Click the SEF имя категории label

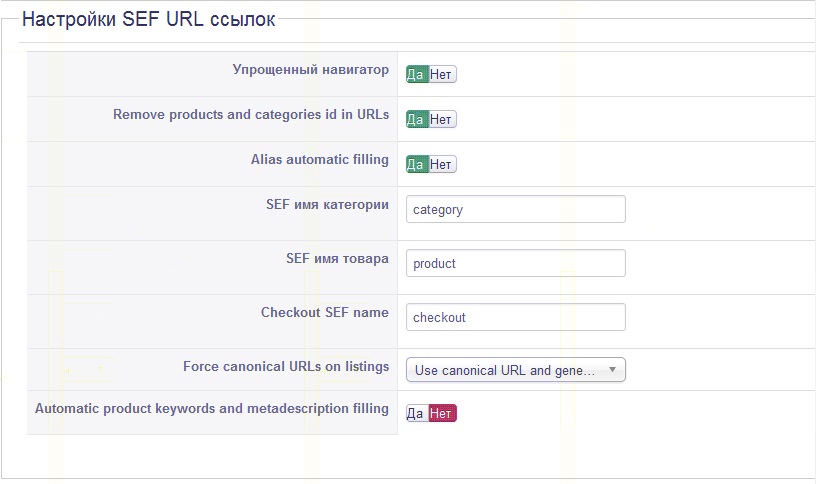click(x=327, y=204)
